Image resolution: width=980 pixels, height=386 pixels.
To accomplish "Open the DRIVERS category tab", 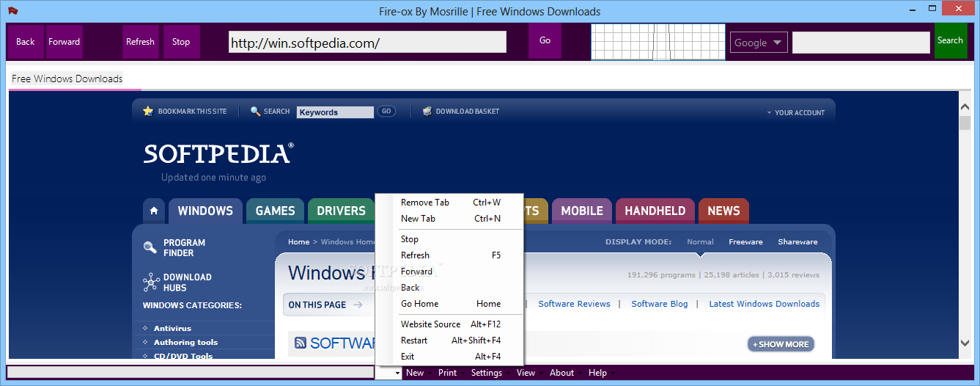I will 341,211.
